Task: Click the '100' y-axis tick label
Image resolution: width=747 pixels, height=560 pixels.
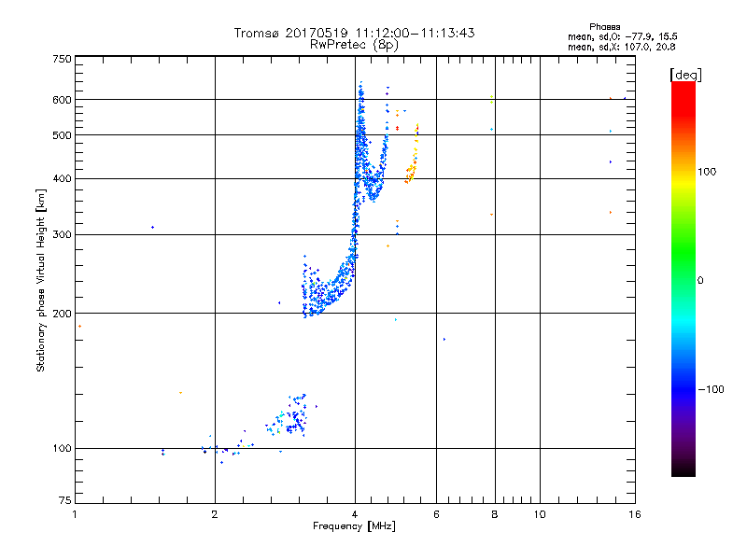Action: coord(62,448)
